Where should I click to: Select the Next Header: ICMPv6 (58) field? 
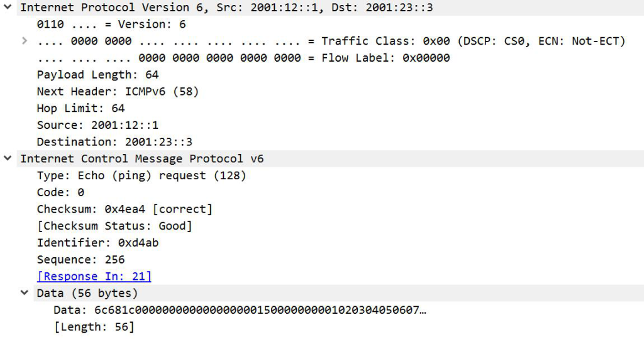point(118,91)
